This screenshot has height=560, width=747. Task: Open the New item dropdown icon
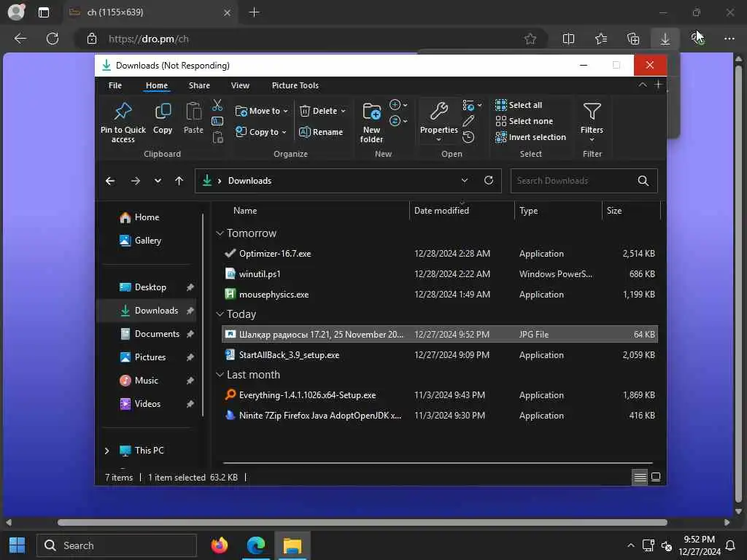398,105
